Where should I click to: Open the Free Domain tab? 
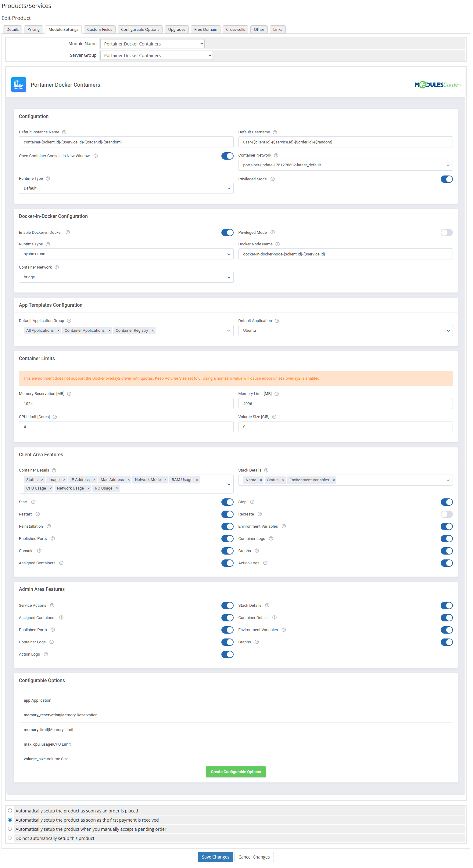(x=205, y=29)
